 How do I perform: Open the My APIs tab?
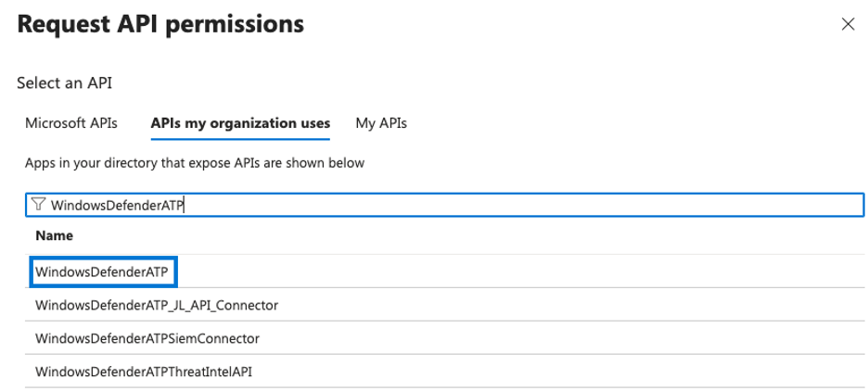pos(381,123)
